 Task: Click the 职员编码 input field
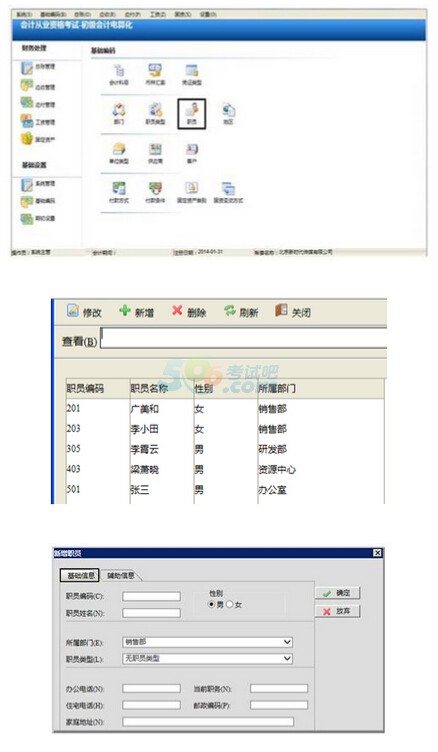(152, 596)
